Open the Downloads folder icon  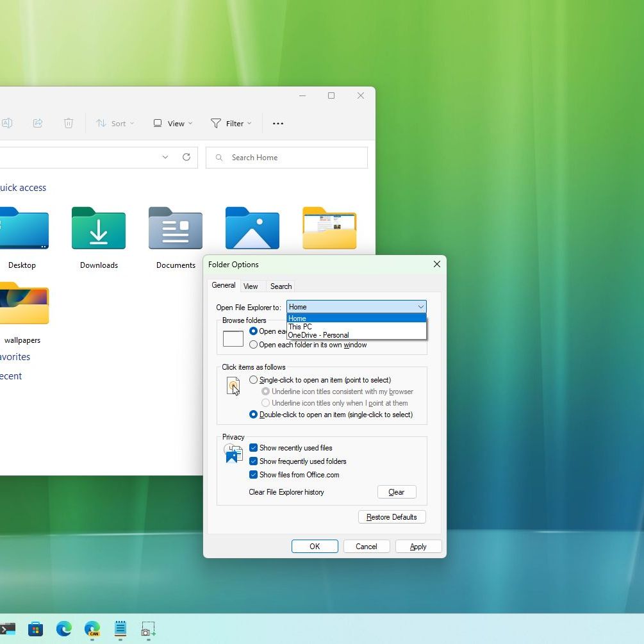point(99,229)
